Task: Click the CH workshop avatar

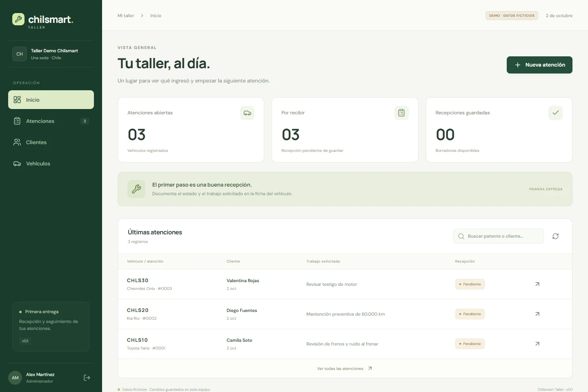Action: [20, 54]
